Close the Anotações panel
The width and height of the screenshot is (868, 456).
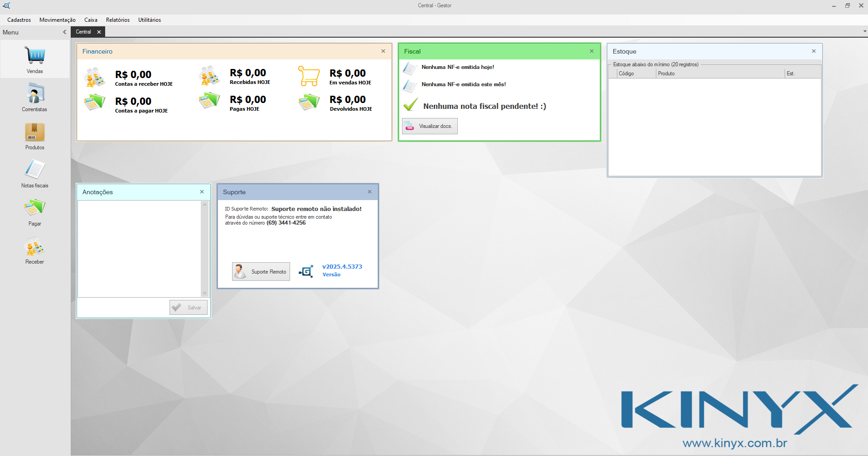click(202, 191)
